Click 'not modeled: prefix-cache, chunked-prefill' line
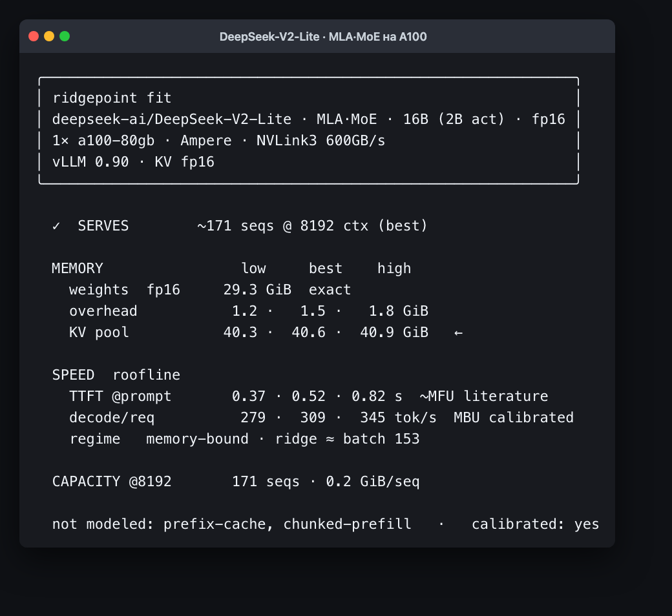Screen dimensions: 672x616 [231, 524]
